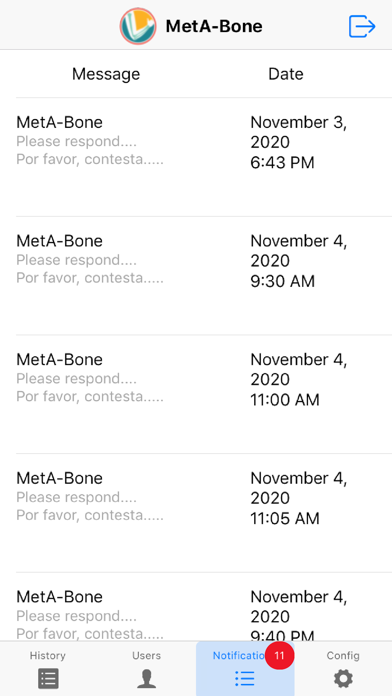Open the Users person icon
This screenshot has width=392, height=696.
coord(147,678)
